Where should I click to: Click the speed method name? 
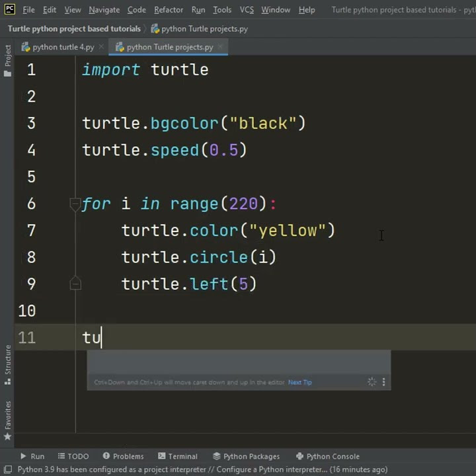point(175,150)
